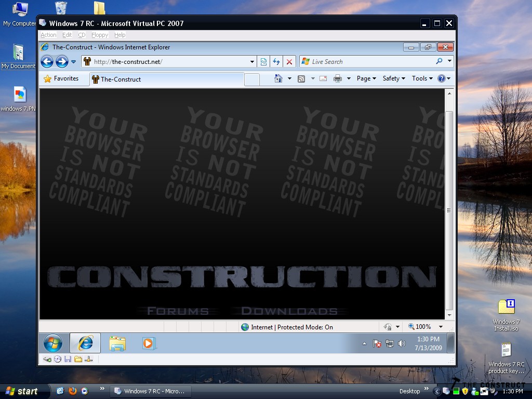
Task: Select Windows 7 RC product key file
Action: pyautogui.click(x=506, y=358)
